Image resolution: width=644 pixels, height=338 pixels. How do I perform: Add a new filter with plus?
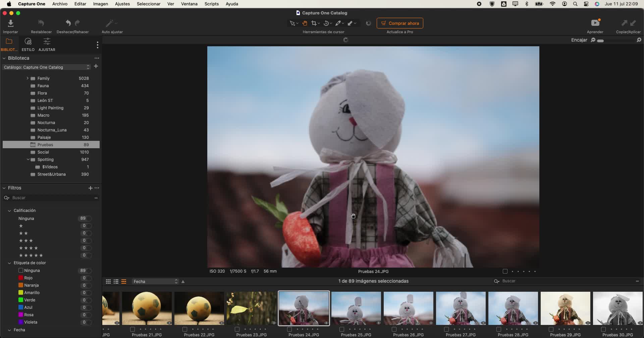[x=90, y=188]
